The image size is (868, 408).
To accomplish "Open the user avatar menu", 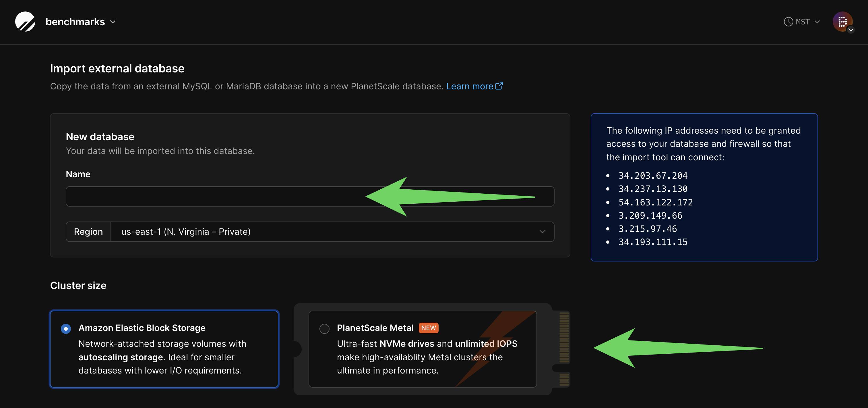I will click(x=842, y=22).
